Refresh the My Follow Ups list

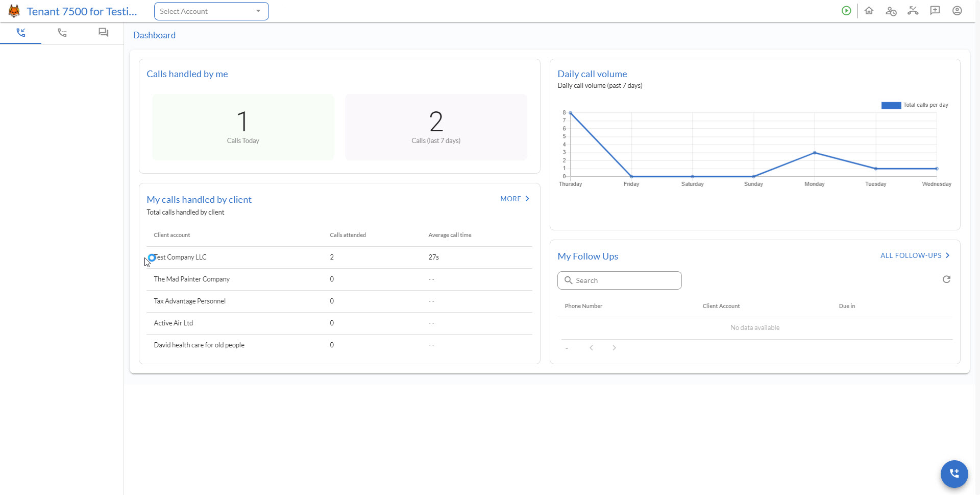[x=946, y=279]
